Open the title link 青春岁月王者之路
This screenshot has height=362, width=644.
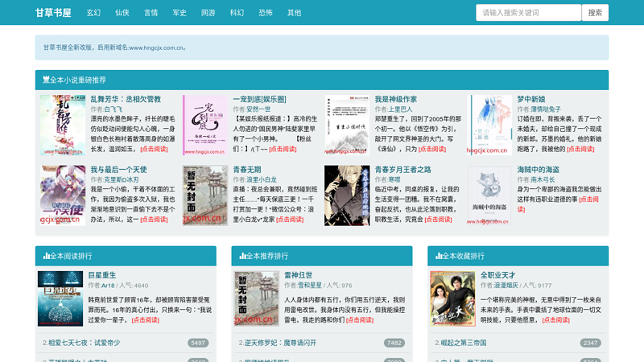403,169
